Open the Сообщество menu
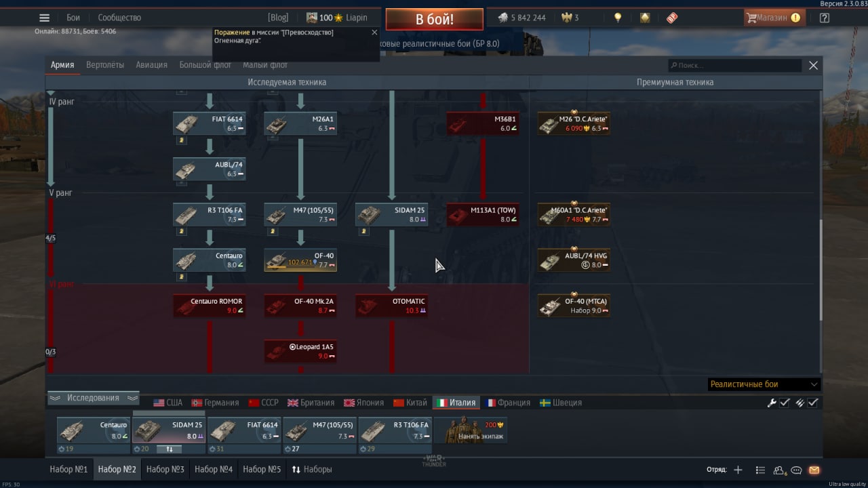868x488 pixels. pos(119,18)
